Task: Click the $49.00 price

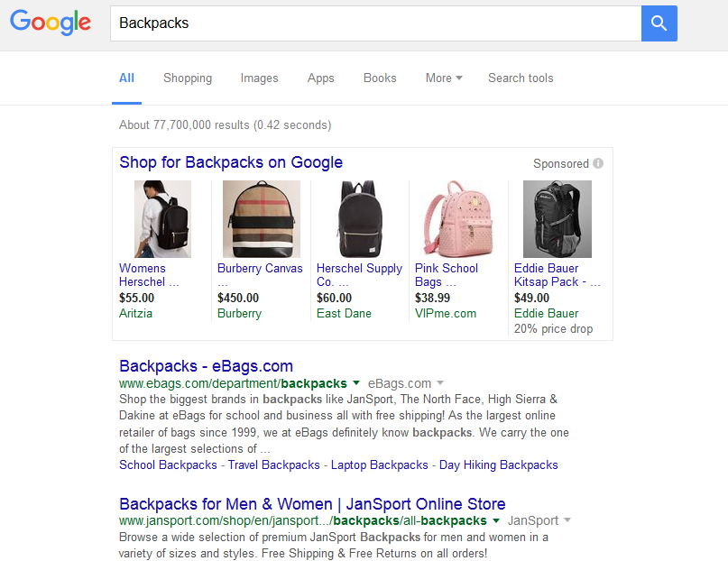Action: [531, 298]
